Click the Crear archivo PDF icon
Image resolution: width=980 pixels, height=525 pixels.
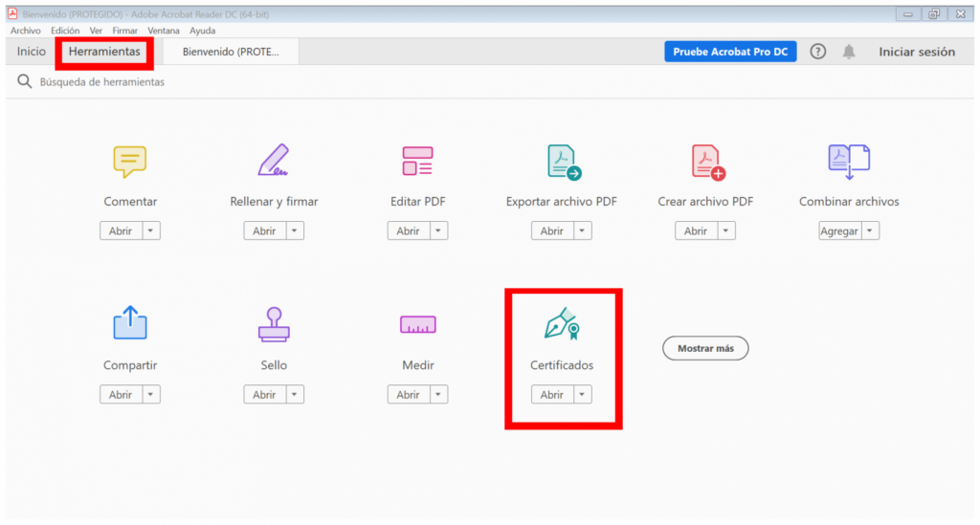tap(708, 163)
